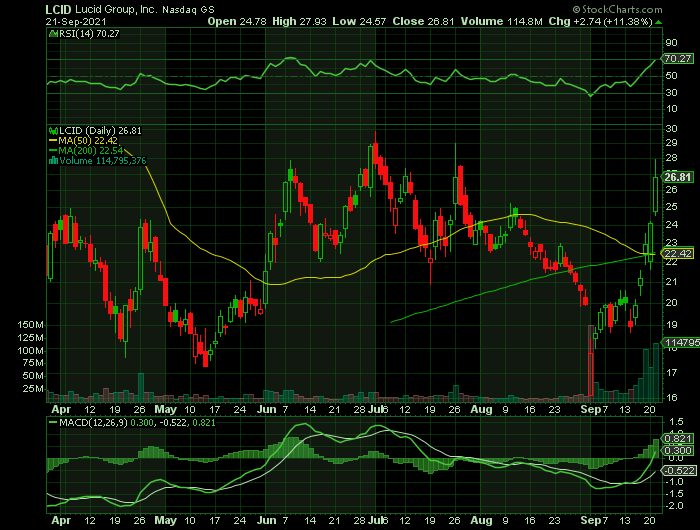The width and height of the screenshot is (700, 530).
Task: Click the LCID (Daily) 26.81 legend text
Action: coord(100,131)
